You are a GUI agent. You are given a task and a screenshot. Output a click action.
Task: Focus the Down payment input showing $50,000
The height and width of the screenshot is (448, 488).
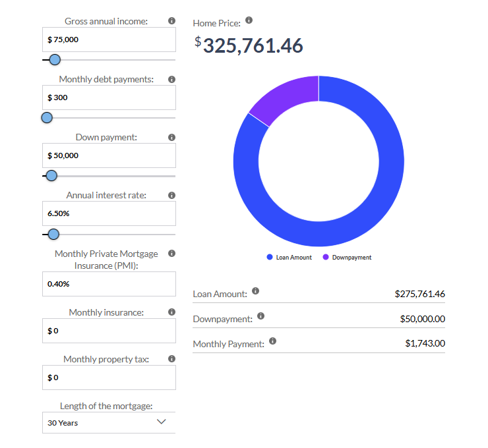point(109,155)
